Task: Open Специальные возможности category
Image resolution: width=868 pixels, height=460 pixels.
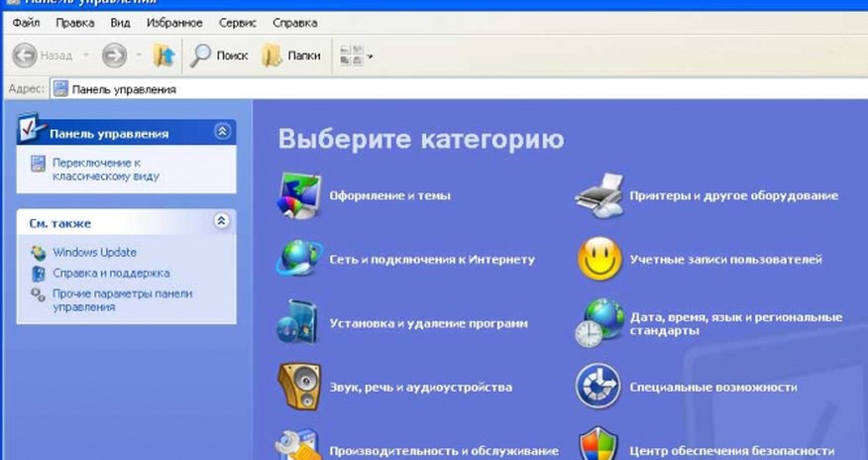Action: point(713,388)
